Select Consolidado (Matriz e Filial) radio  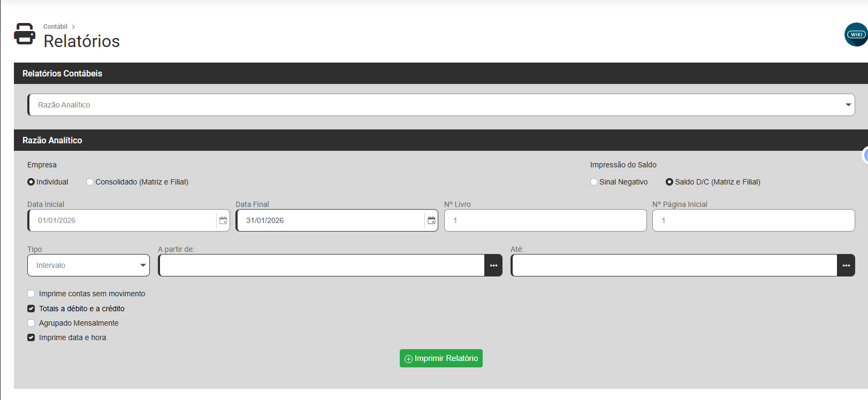90,182
